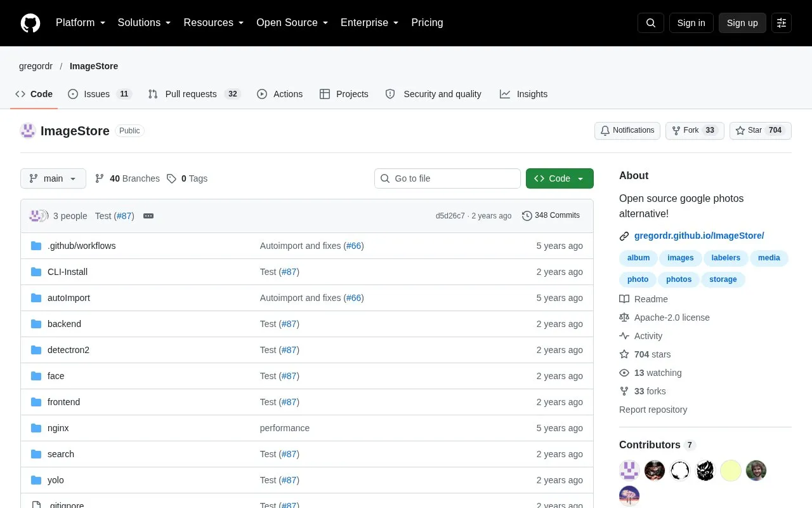Open the gregordr.github.io/ImageStore/ link

[699, 236]
